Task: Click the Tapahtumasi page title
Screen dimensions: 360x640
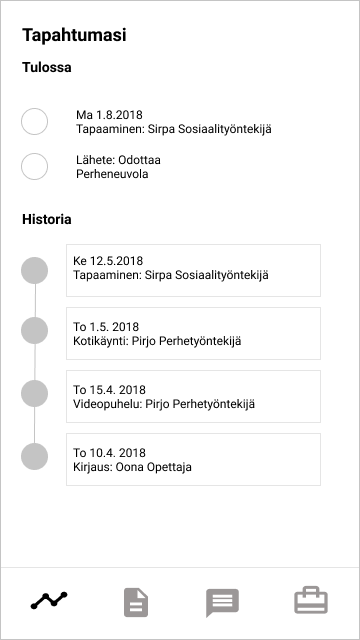Action: point(74,35)
